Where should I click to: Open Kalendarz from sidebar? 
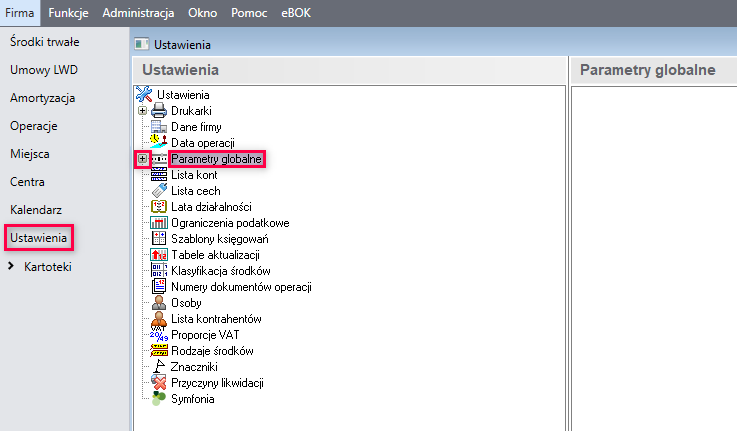[x=36, y=210]
